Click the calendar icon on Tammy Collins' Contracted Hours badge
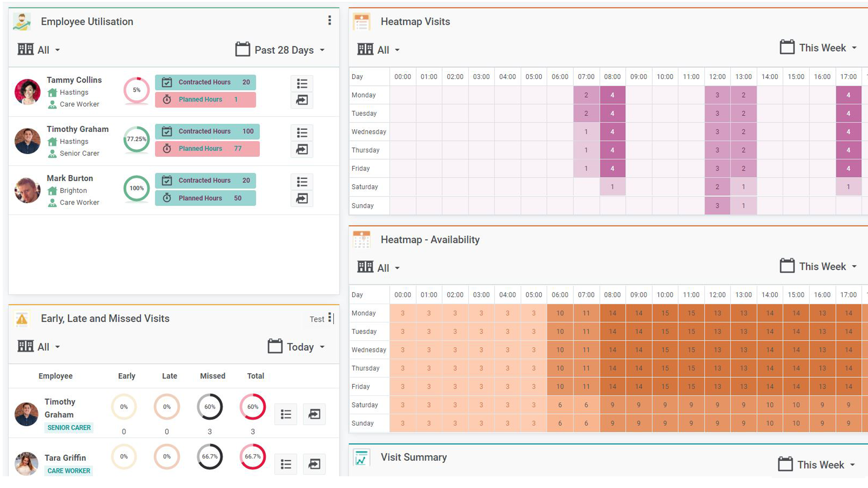 click(x=167, y=82)
